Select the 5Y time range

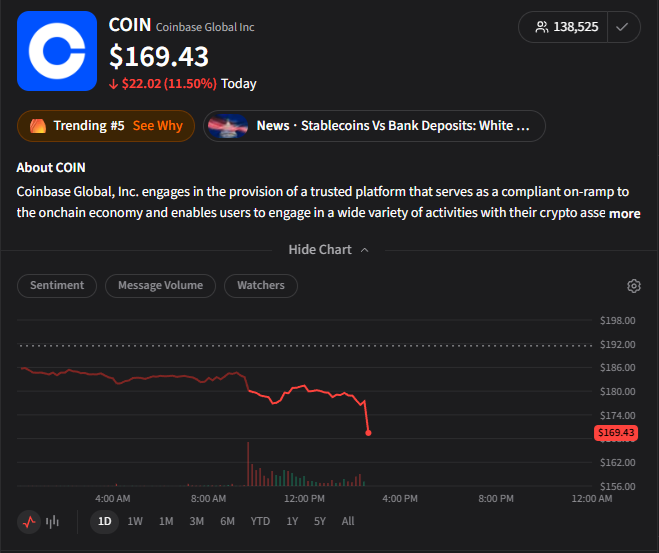(320, 521)
